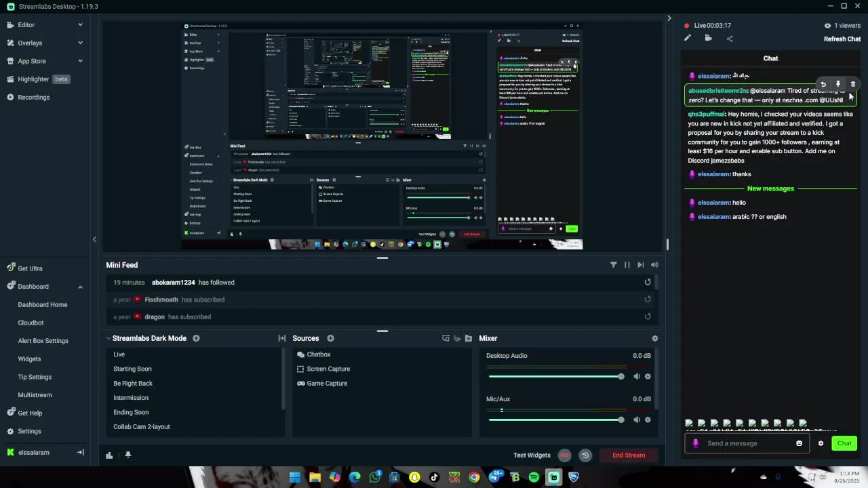Viewport: 868px width, 488px height.
Task: Click Get Ultra in the sidebar
Action: click(x=30, y=268)
